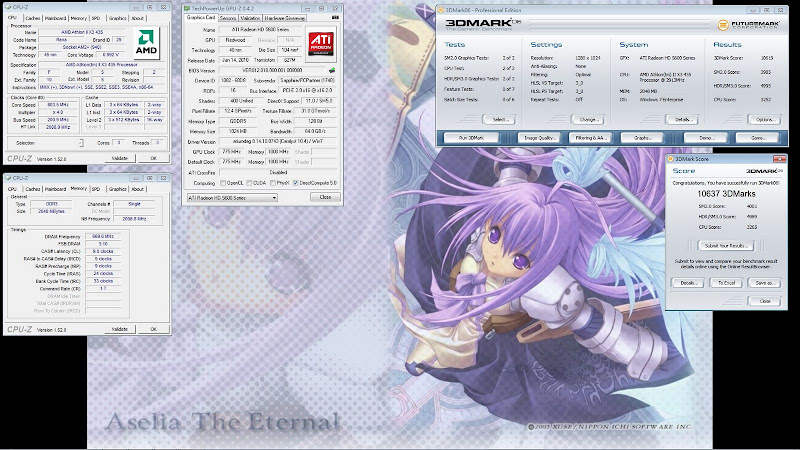Screen dimensions: 800x450
Task: Click the Demo button in 3DMark06
Action: click(x=706, y=138)
